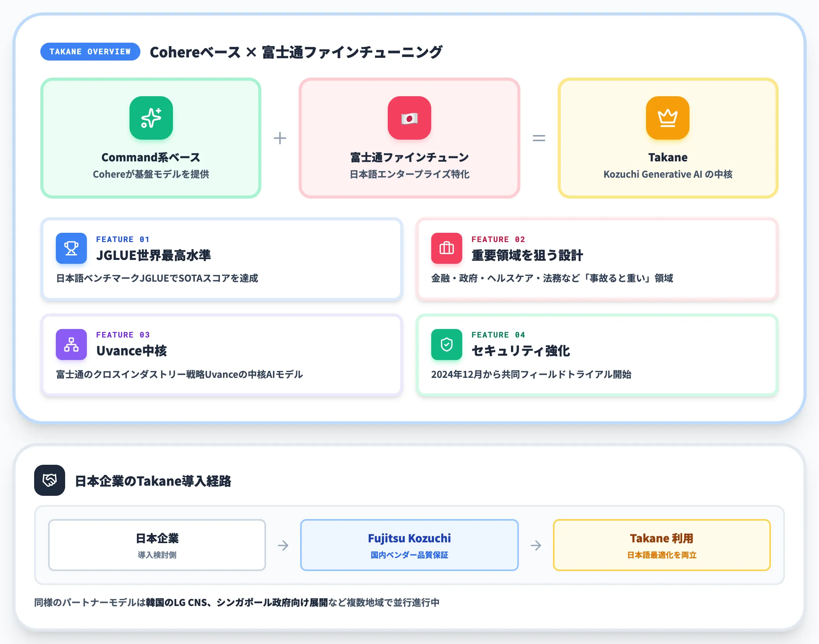Click the FEATURE 04 label
This screenshot has width=819, height=644.
click(x=498, y=335)
